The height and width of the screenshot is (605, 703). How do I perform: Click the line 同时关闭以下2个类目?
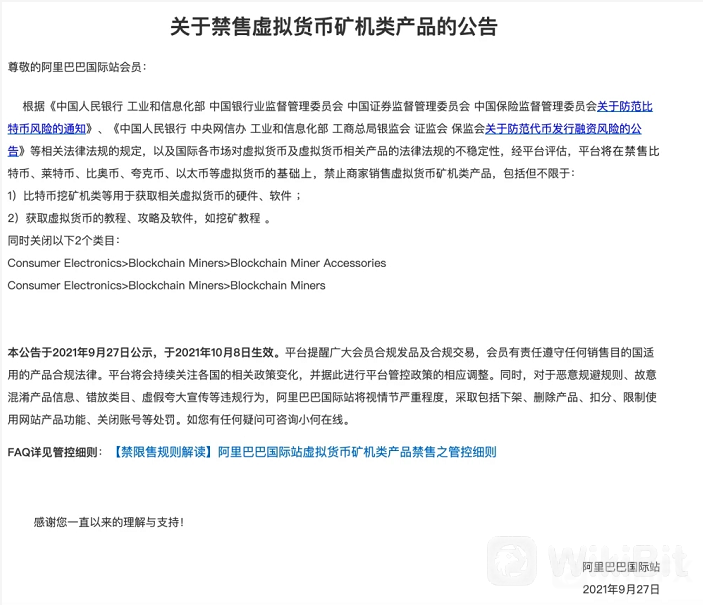pyautogui.click(x=64, y=241)
